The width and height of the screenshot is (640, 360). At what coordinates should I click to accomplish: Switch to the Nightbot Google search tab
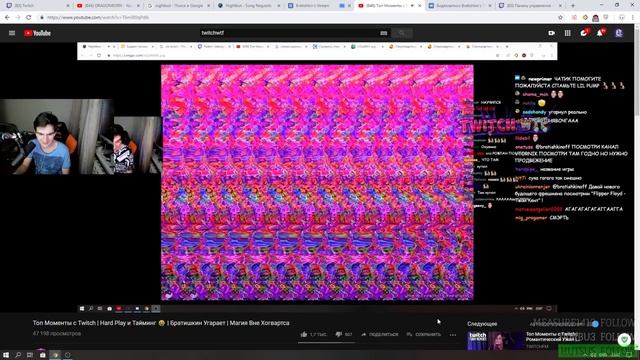pos(179,6)
